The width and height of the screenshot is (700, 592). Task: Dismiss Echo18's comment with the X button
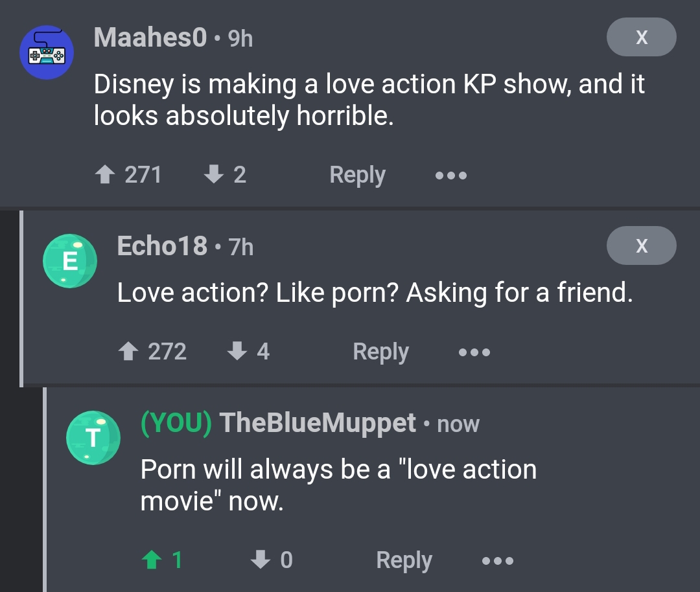(641, 245)
